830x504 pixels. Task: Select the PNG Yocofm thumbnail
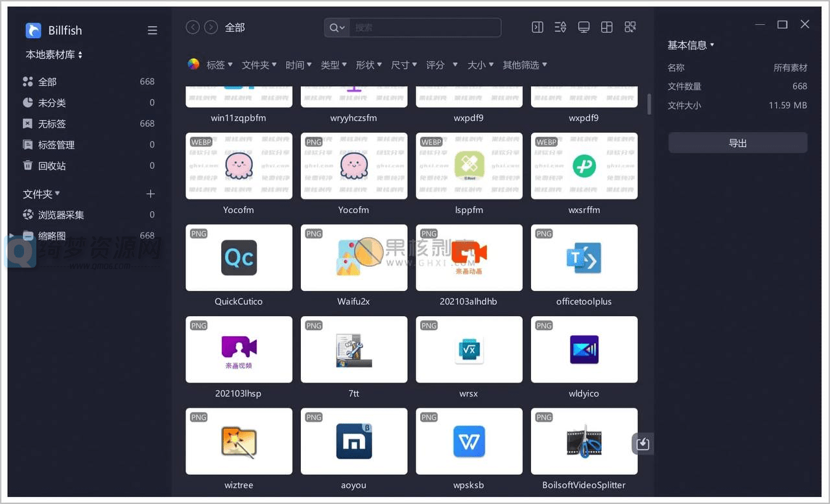tap(353, 166)
